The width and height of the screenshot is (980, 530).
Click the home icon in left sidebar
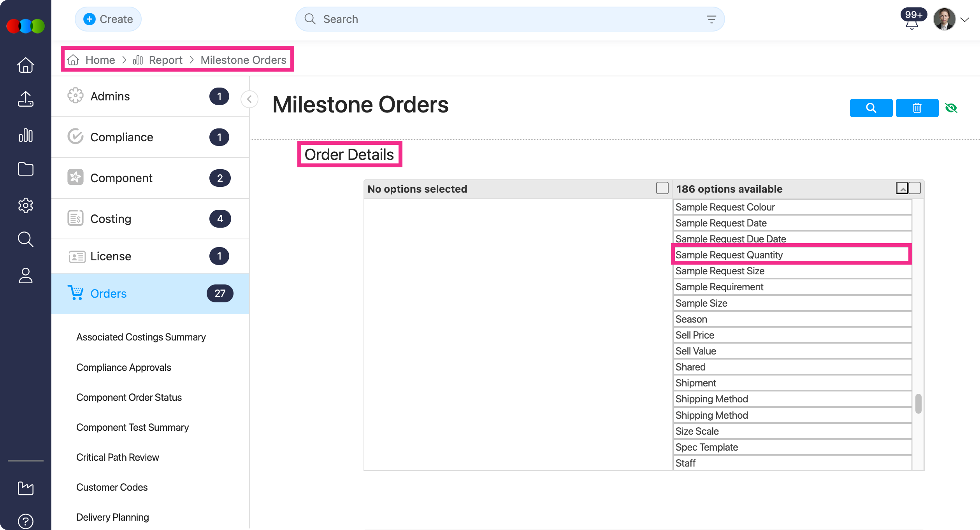coord(26,65)
